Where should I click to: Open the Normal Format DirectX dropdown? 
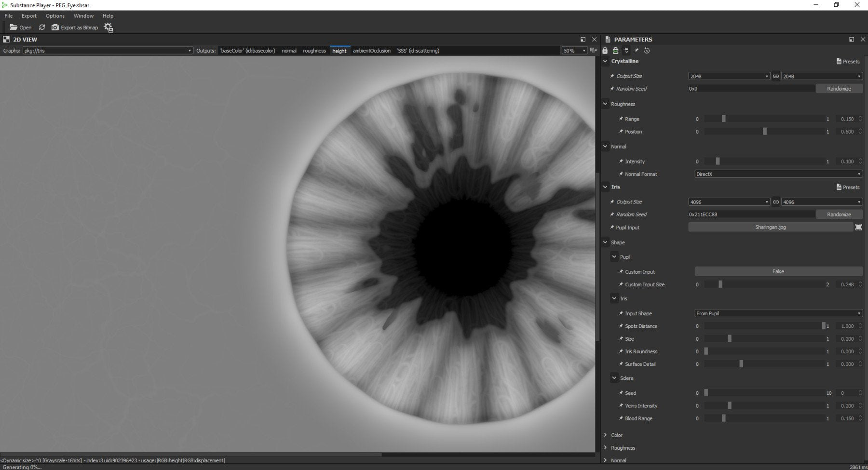pyautogui.click(x=778, y=174)
